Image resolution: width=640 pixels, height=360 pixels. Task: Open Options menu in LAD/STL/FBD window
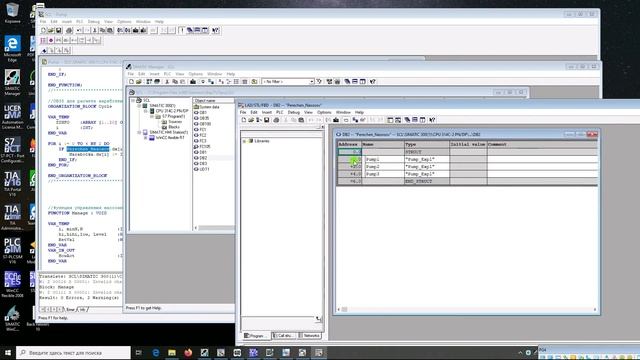(324, 112)
